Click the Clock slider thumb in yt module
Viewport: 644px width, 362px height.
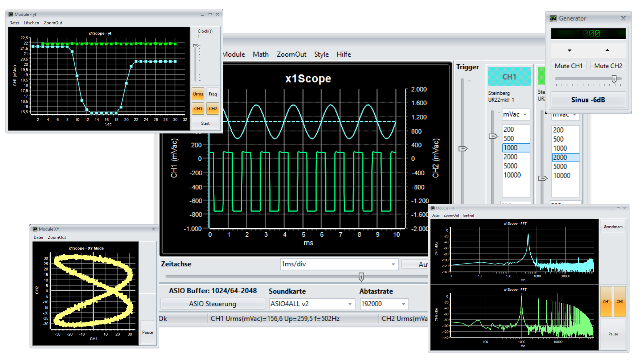(196, 46)
